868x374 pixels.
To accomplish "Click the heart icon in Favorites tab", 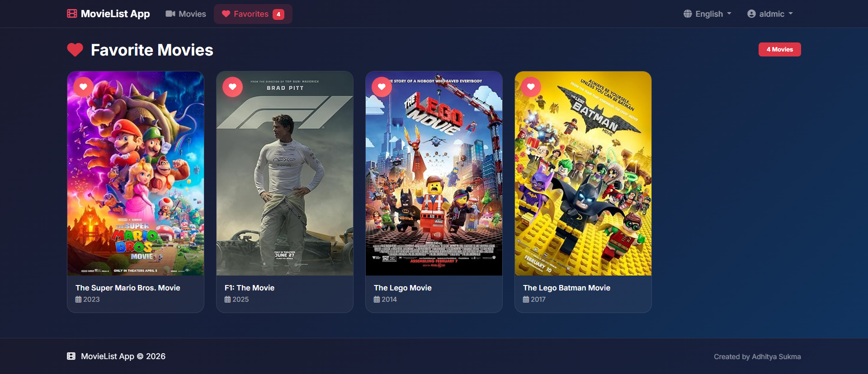I will coord(226,14).
